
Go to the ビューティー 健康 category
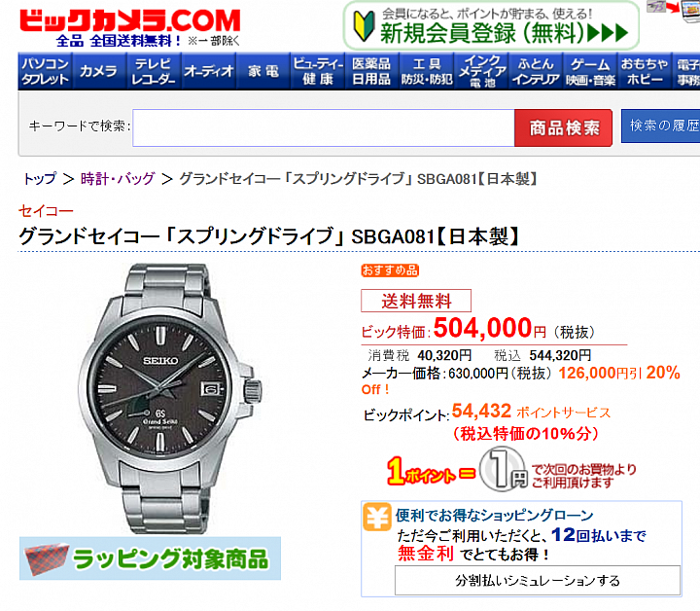(x=317, y=71)
